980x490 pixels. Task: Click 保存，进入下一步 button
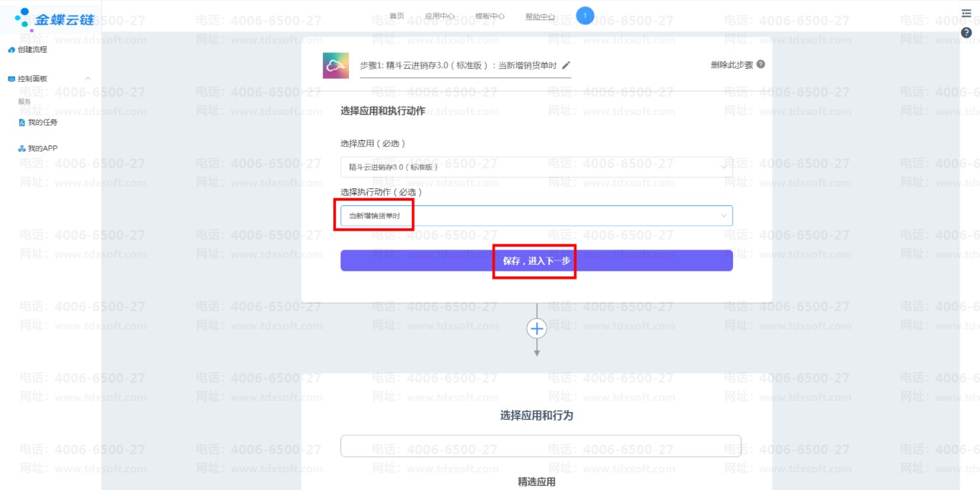click(x=536, y=261)
